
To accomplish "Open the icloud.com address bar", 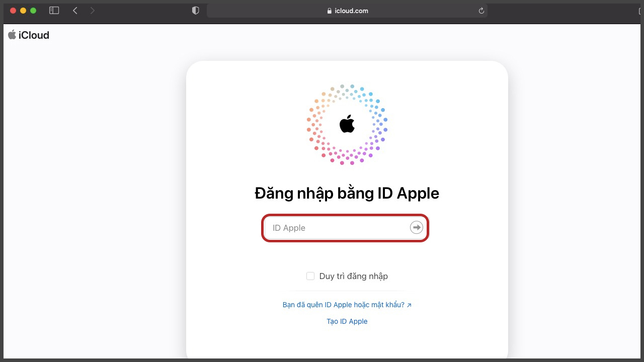I will (x=348, y=10).
